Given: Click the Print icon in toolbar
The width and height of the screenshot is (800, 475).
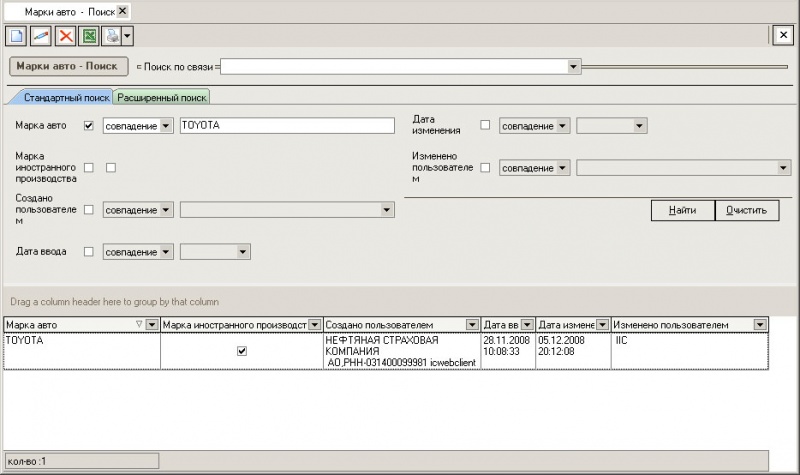Looking at the screenshot, I should click(x=113, y=36).
